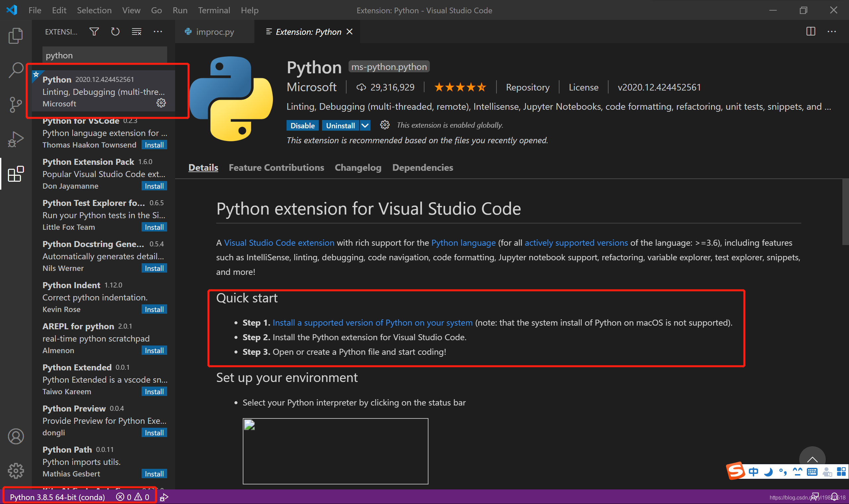Click the Uninstall button

tap(340, 125)
